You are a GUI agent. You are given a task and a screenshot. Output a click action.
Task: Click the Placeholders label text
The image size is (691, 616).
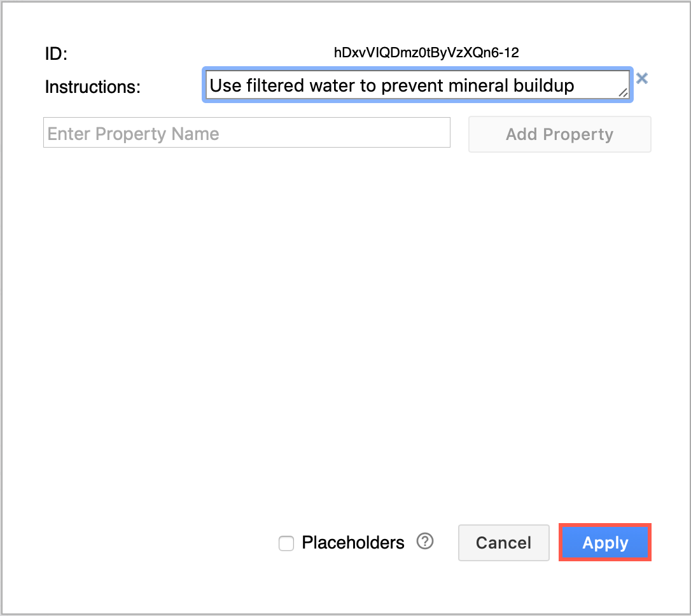352,542
